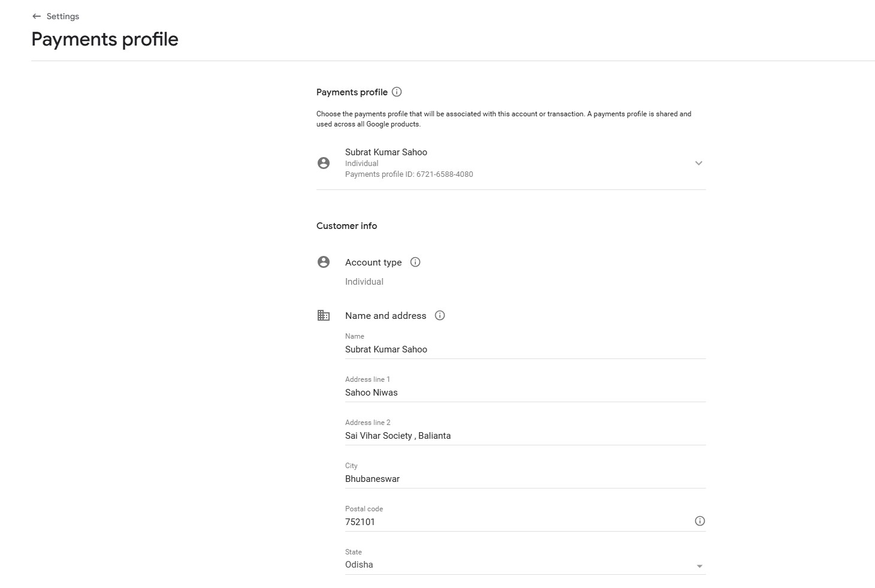Go back to Settings link
This screenshot has width=875, height=588.
click(63, 16)
